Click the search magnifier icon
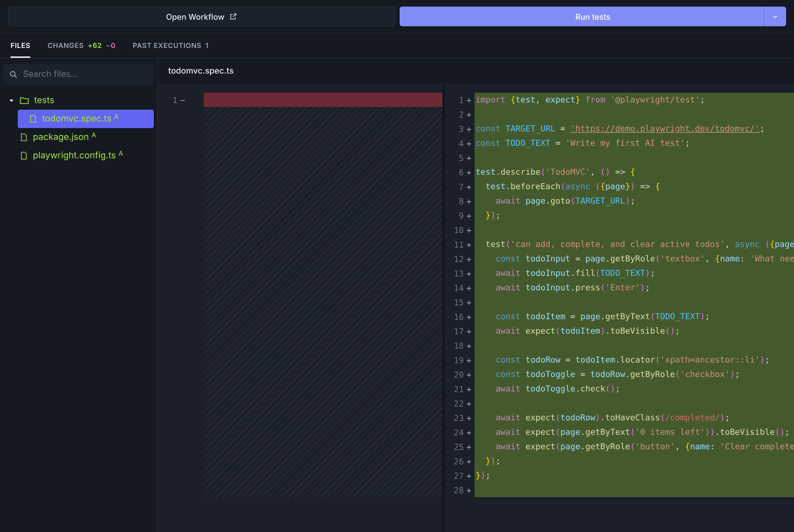794x532 pixels. 13,74
